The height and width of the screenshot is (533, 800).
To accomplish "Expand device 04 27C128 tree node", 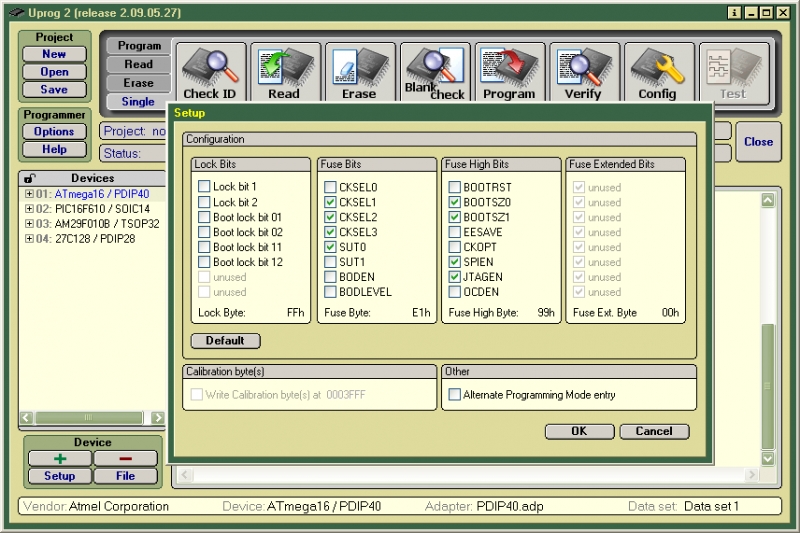I will tap(29, 238).
